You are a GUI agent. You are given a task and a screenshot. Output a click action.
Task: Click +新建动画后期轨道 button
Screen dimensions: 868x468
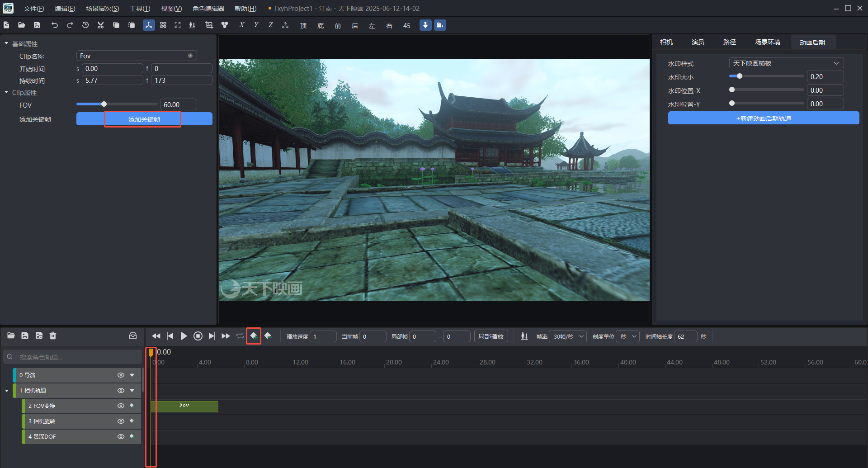pyautogui.click(x=764, y=118)
